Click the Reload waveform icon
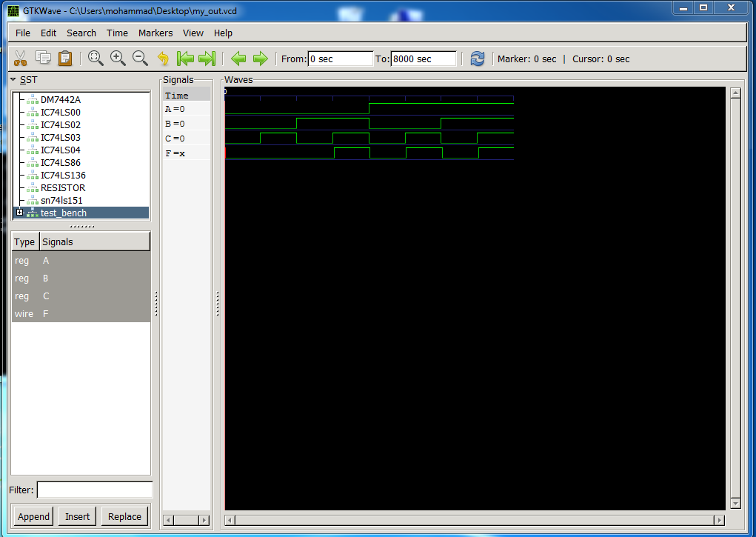Screen dimensions: 756x537 click(x=478, y=59)
